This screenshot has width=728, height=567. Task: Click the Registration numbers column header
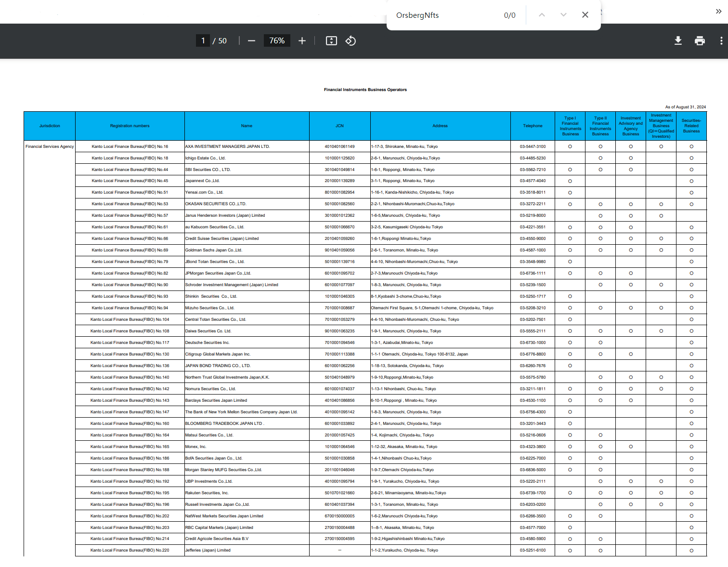[x=130, y=126]
